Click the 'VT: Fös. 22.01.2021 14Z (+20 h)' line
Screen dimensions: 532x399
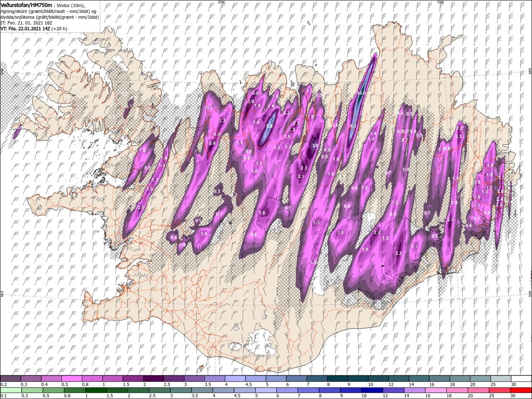(x=34, y=29)
